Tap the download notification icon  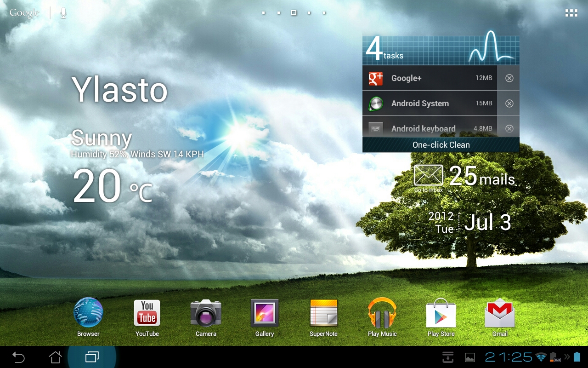448,357
